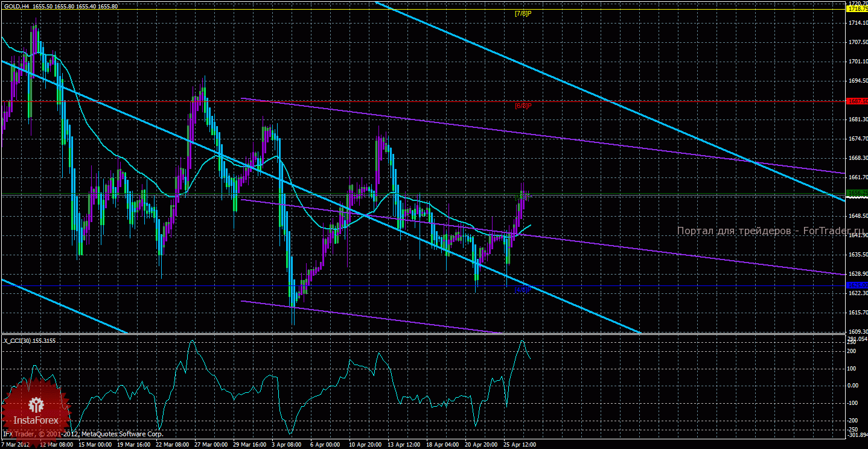Click the 1635.50 price axis label
The image size is (868, 449).
click(x=857, y=255)
